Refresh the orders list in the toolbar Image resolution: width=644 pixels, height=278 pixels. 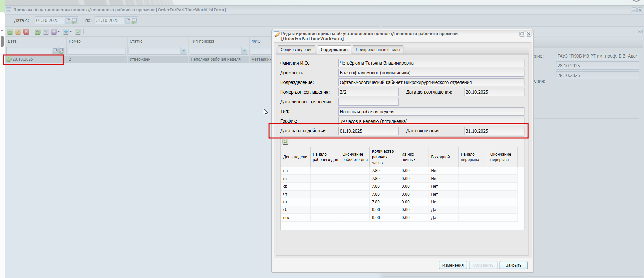[78, 32]
